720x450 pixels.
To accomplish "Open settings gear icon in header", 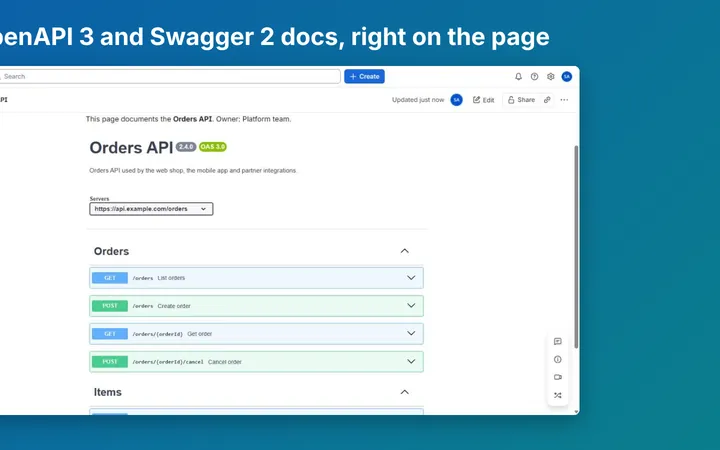I will click(551, 77).
